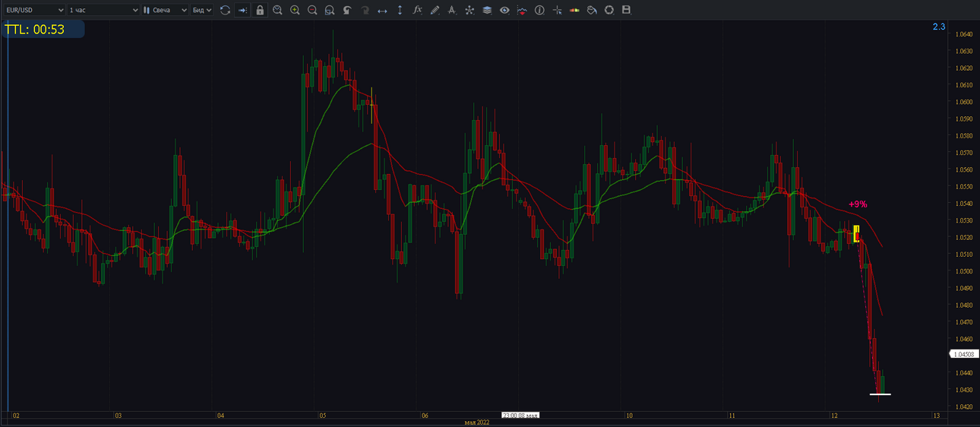Click the zoom in magnifier icon
This screenshot has width=980, height=427.
pos(295,10)
